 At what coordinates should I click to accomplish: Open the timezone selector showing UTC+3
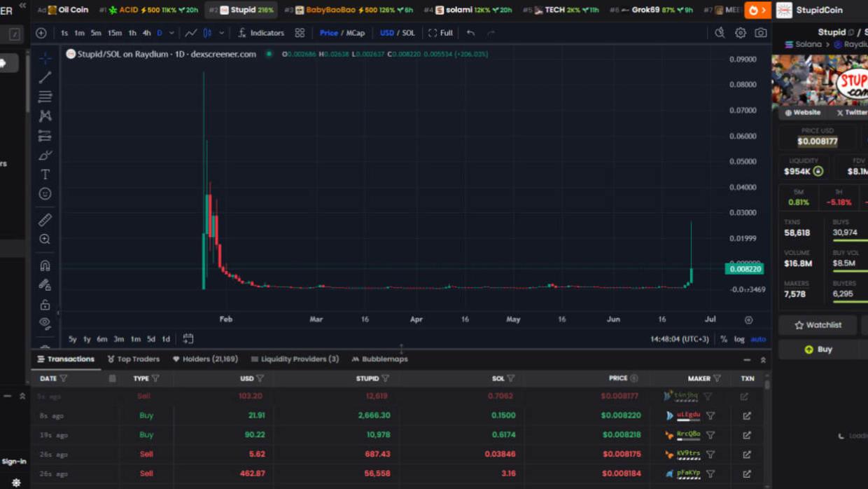pyautogui.click(x=679, y=339)
